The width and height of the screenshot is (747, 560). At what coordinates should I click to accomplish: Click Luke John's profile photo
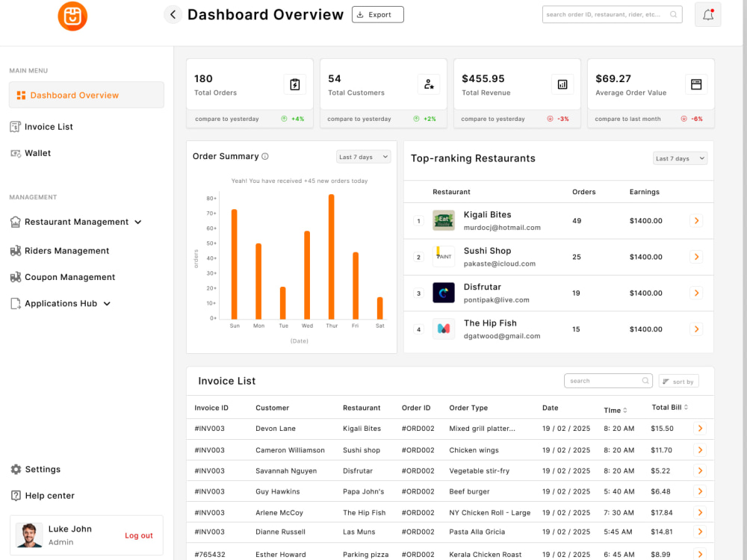[x=29, y=535]
